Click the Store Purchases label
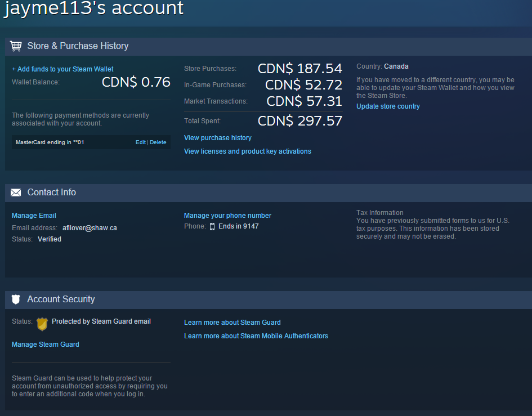This screenshot has height=416, width=532. pos(211,69)
